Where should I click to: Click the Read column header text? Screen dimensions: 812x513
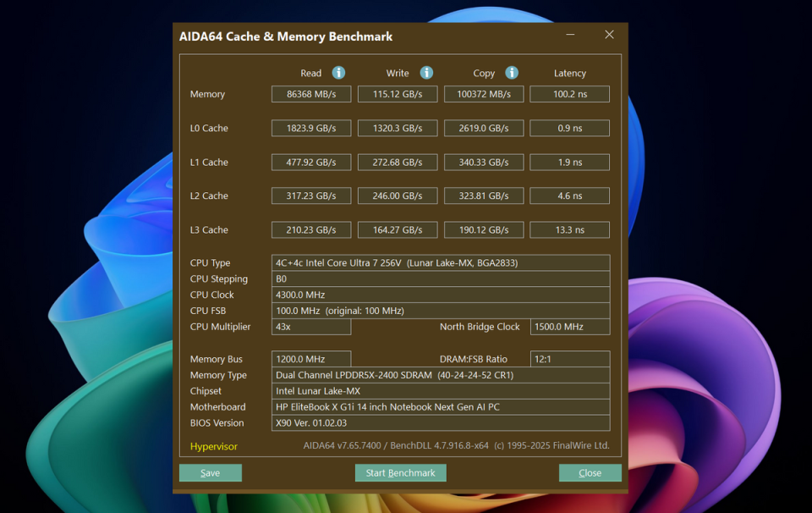point(310,73)
